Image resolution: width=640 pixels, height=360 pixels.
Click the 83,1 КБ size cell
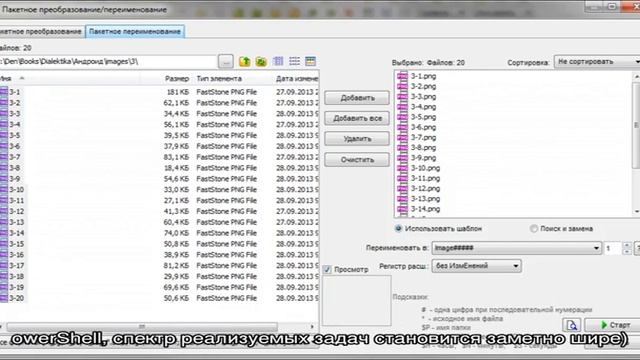(176, 157)
